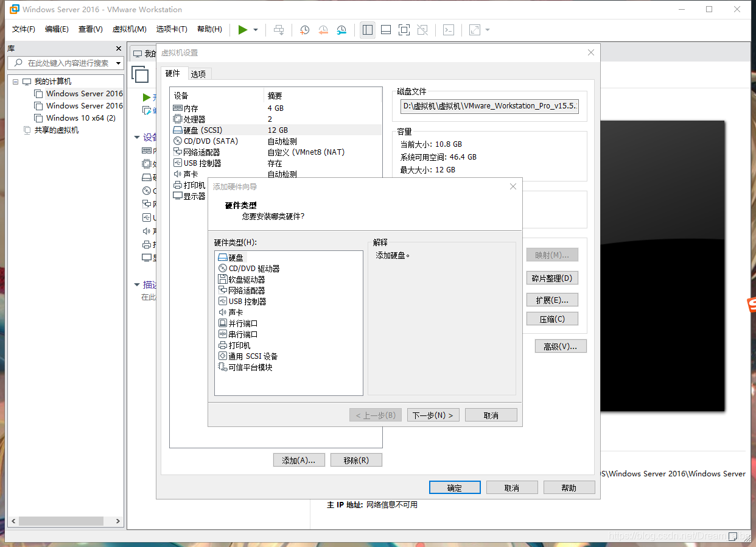Viewport: 756px width, 547px height.
Task: Click 下一步(N) > in the wizard
Action: (433, 415)
